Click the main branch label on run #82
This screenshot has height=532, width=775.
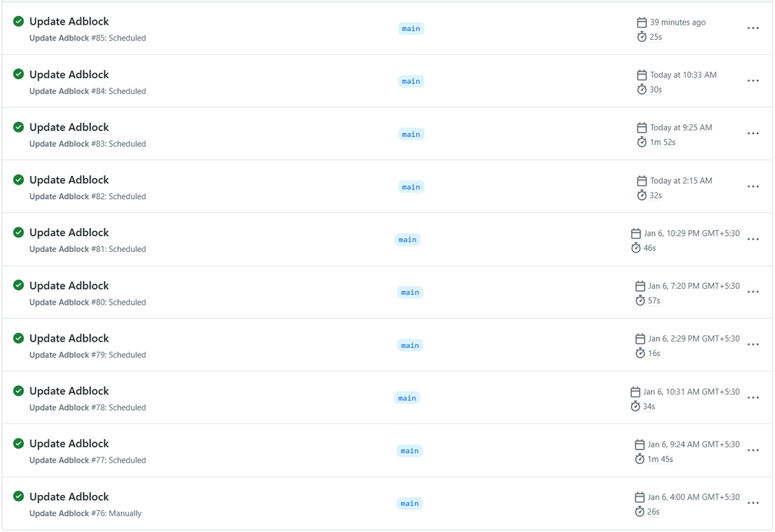point(411,187)
